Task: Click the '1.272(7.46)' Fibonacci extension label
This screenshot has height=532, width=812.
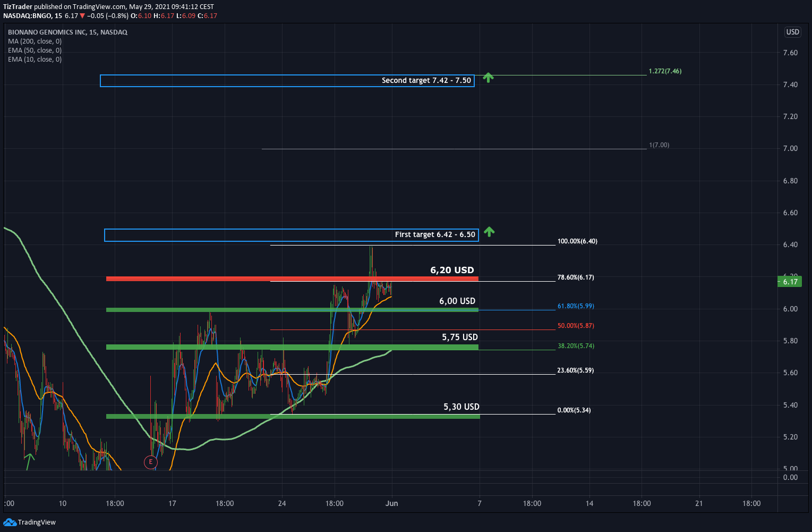Action: [665, 71]
